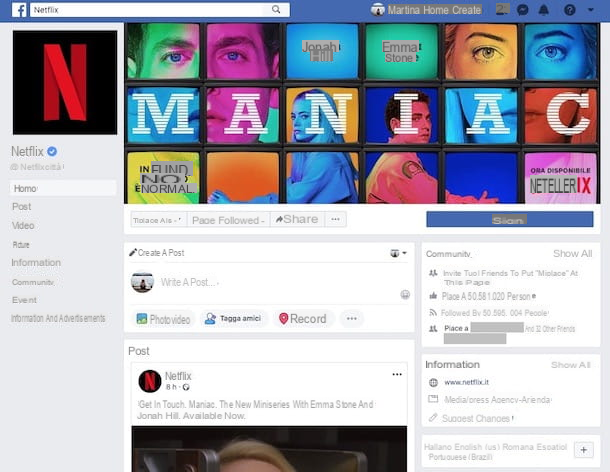
Task: Open the Maniac cover photo
Action: pyautogui.click(x=362, y=113)
